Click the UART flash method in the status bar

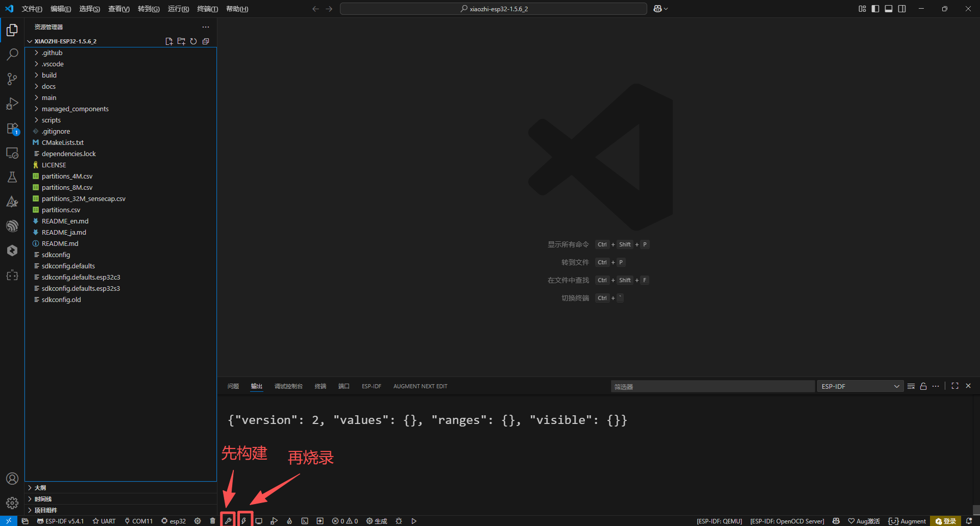(x=104, y=521)
